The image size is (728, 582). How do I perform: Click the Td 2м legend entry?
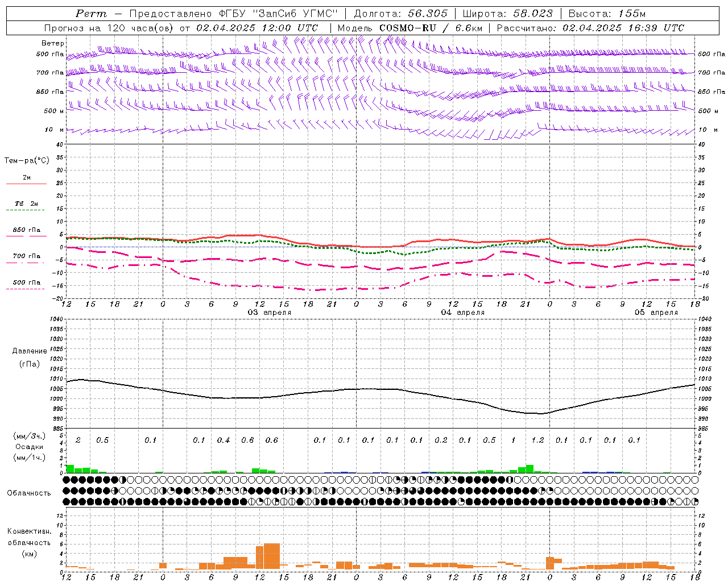pyautogui.click(x=27, y=203)
